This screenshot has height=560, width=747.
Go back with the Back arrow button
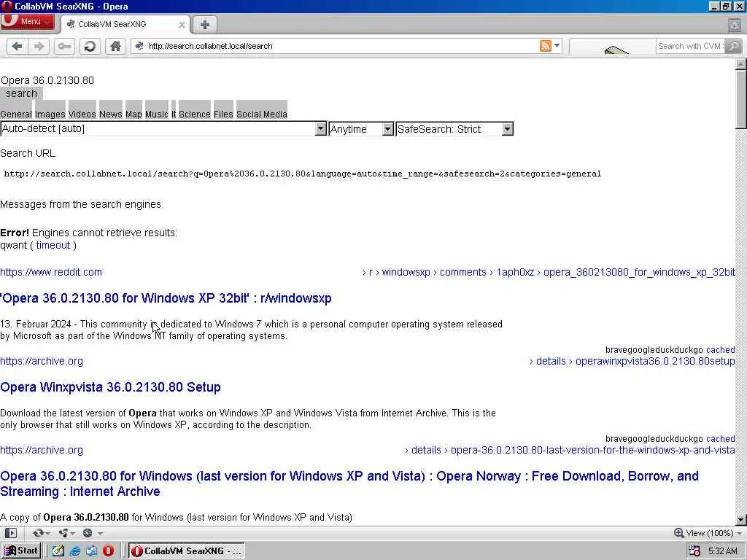coord(18,46)
